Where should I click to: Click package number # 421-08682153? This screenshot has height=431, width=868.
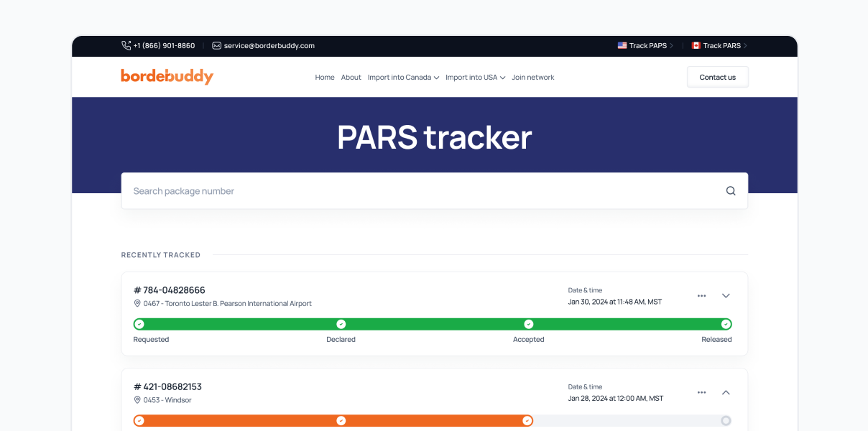pos(167,386)
